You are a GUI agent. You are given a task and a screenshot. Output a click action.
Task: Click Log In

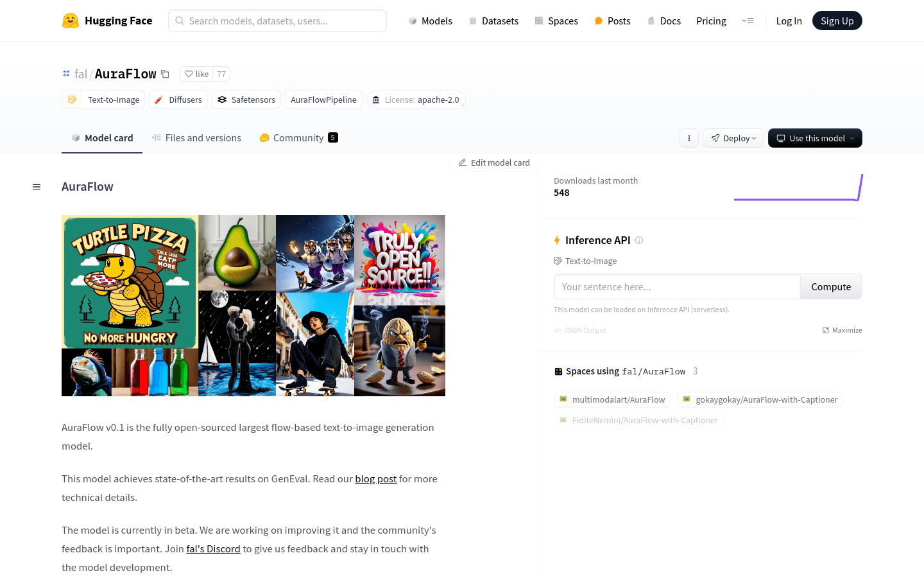789,21
